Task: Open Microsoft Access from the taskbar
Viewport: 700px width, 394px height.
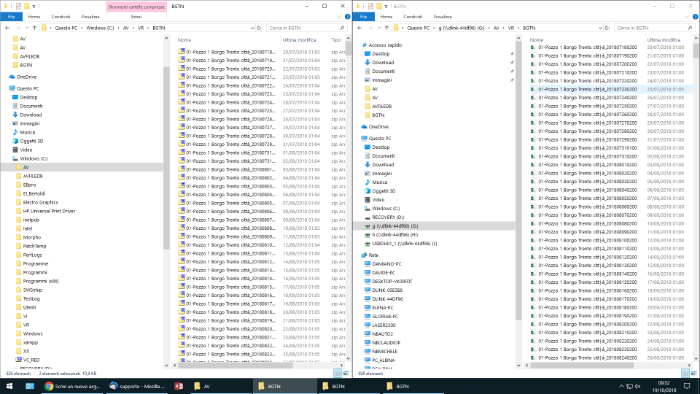Action: pyautogui.click(x=179, y=386)
